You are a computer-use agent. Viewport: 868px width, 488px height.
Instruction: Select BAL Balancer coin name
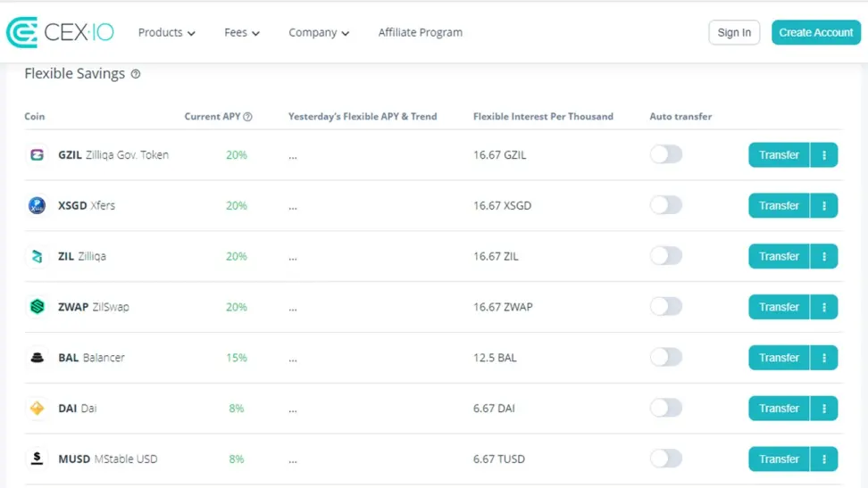91,358
